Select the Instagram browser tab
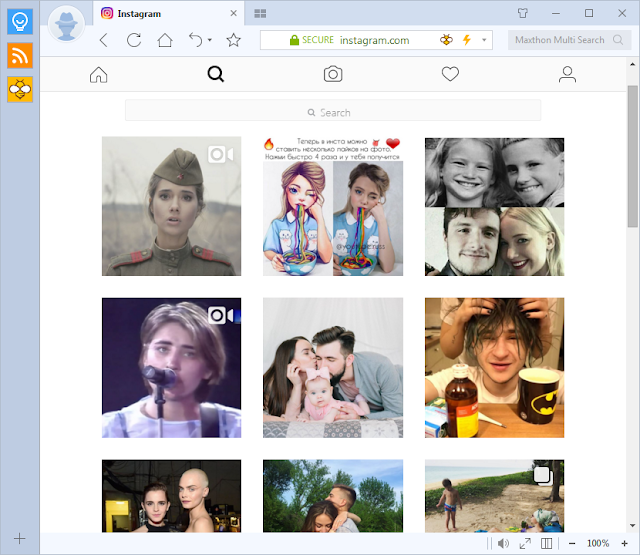The image size is (640, 555). pos(169,13)
